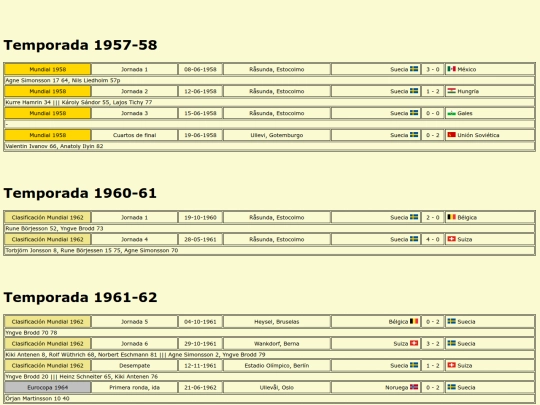The height and width of the screenshot is (405, 540).
Task: Click the Eurocopa 1964 competition cell
Action: coord(48,387)
